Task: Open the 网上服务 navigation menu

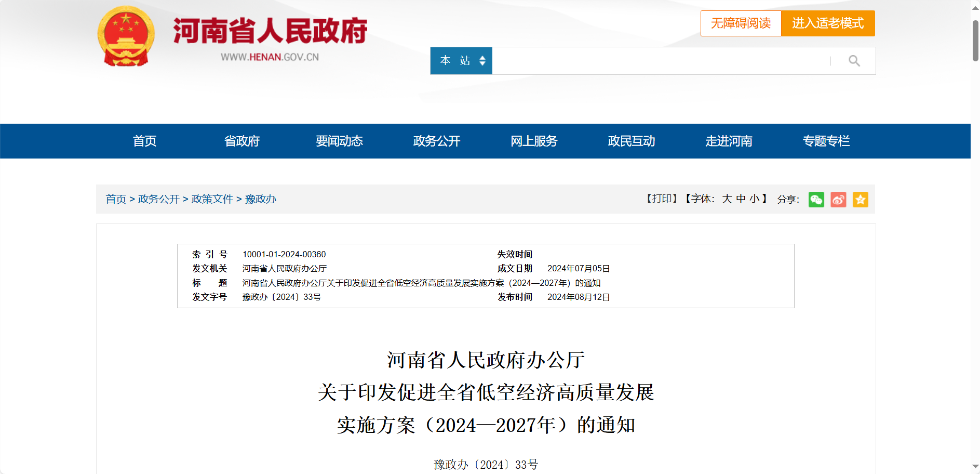Action: pyautogui.click(x=533, y=141)
